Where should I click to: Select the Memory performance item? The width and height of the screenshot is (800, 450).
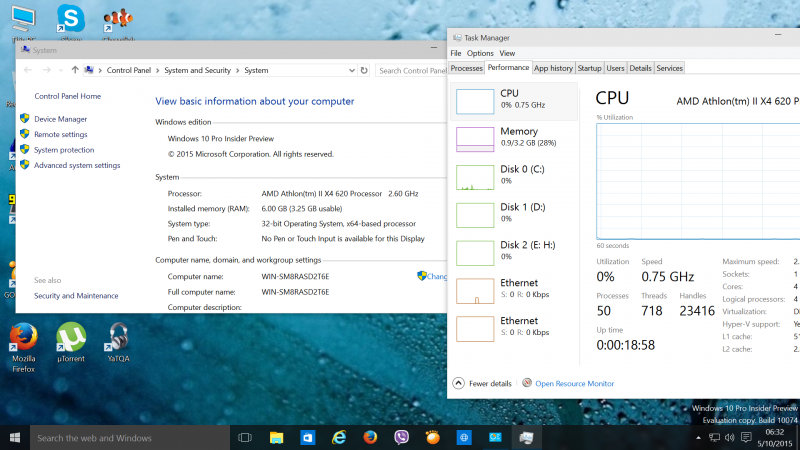tap(514, 139)
